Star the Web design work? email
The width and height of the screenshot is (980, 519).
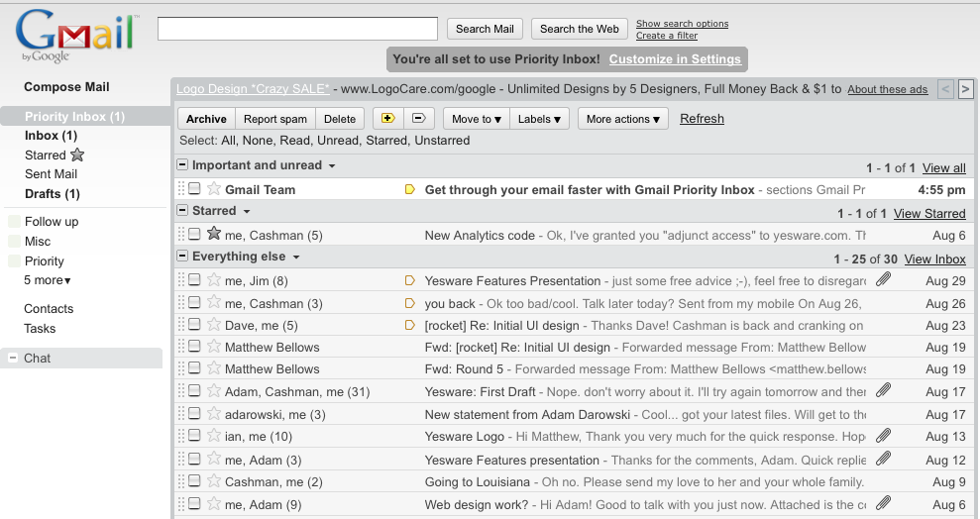click(x=214, y=503)
